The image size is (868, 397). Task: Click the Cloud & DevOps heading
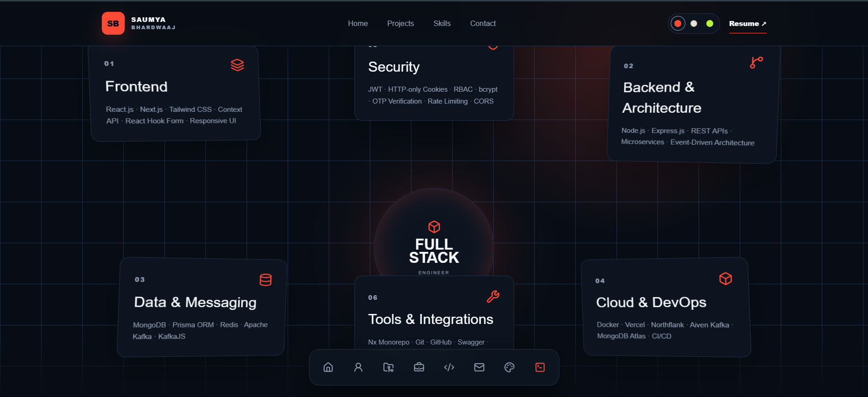coord(651,302)
